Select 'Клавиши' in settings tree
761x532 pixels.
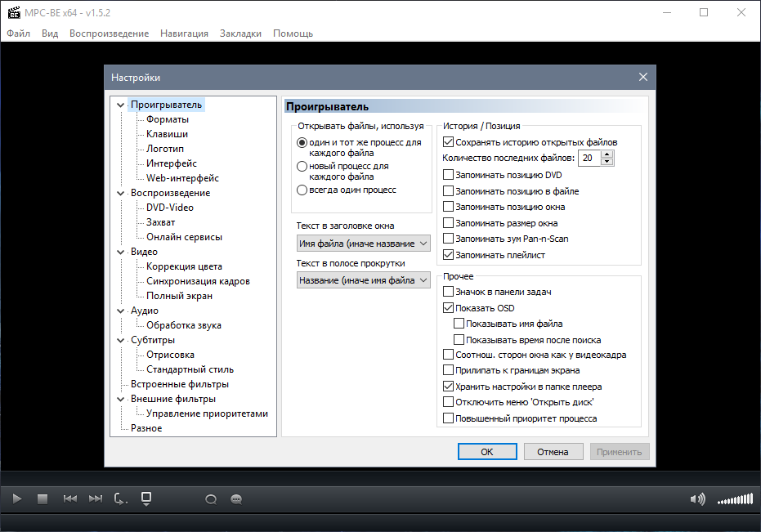click(167, 134)
